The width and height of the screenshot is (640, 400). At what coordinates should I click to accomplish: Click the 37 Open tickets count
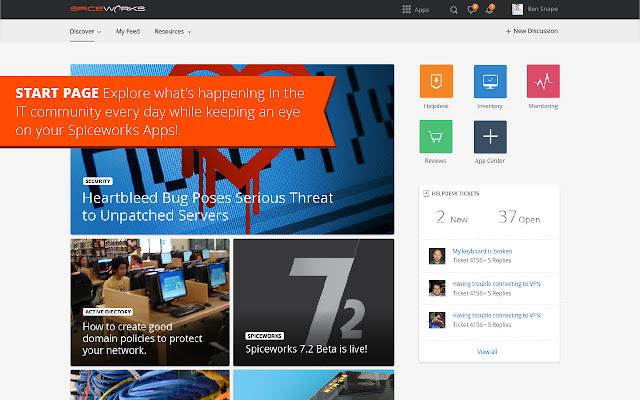[519, 217]
